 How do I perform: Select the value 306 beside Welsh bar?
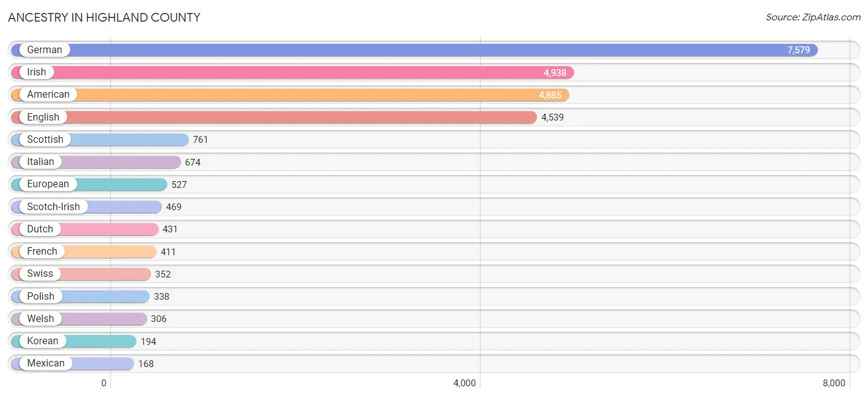[159, 319]
